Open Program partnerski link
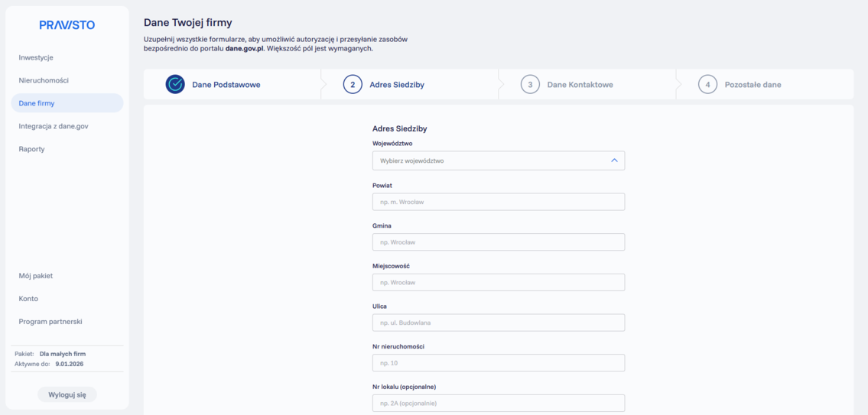 click(50, 322)
